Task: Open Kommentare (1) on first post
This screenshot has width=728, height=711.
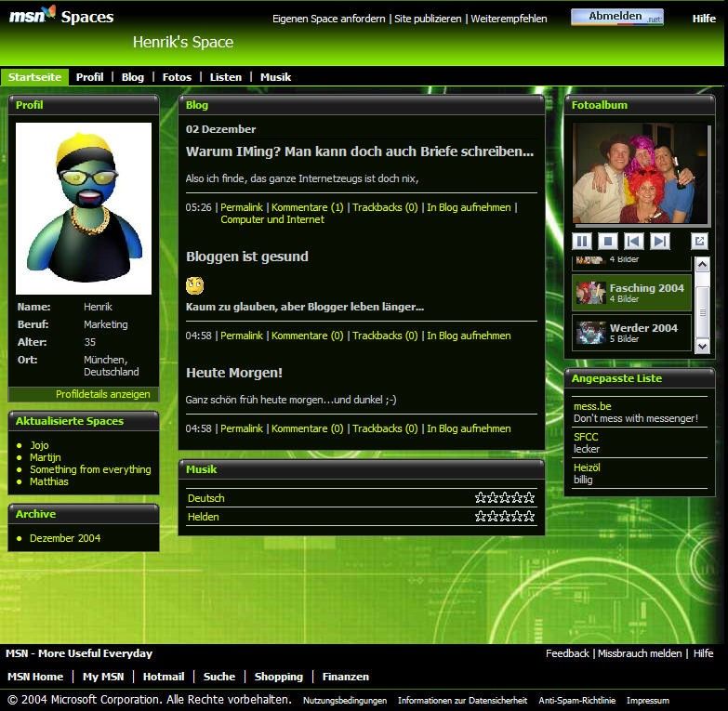Action: coord(307,207)
